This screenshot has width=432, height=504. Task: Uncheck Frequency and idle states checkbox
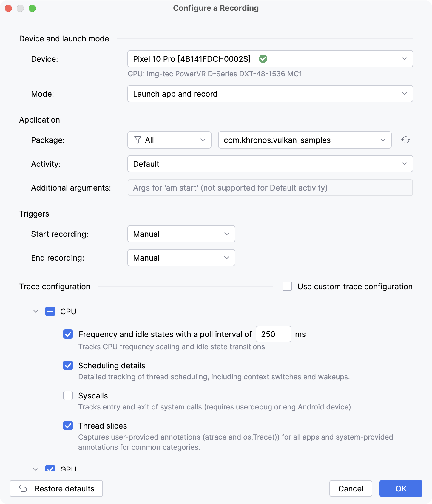pos(68,334)
